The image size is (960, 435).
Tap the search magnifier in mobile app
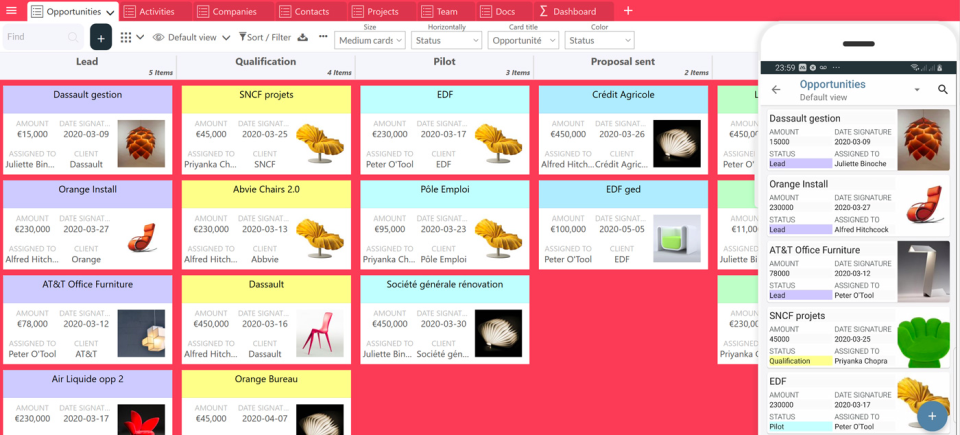[x=942, y=90]
